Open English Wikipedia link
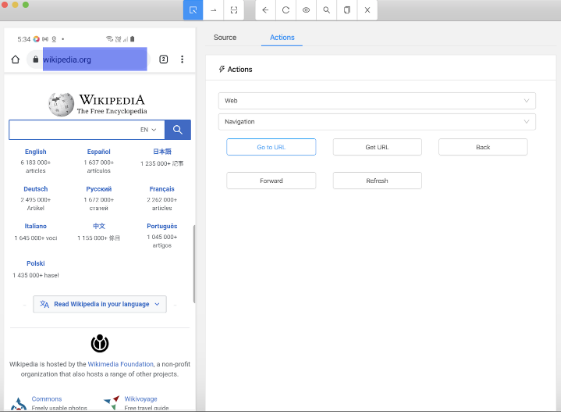This screenshot has width=561, height=412. coord(35,152)
